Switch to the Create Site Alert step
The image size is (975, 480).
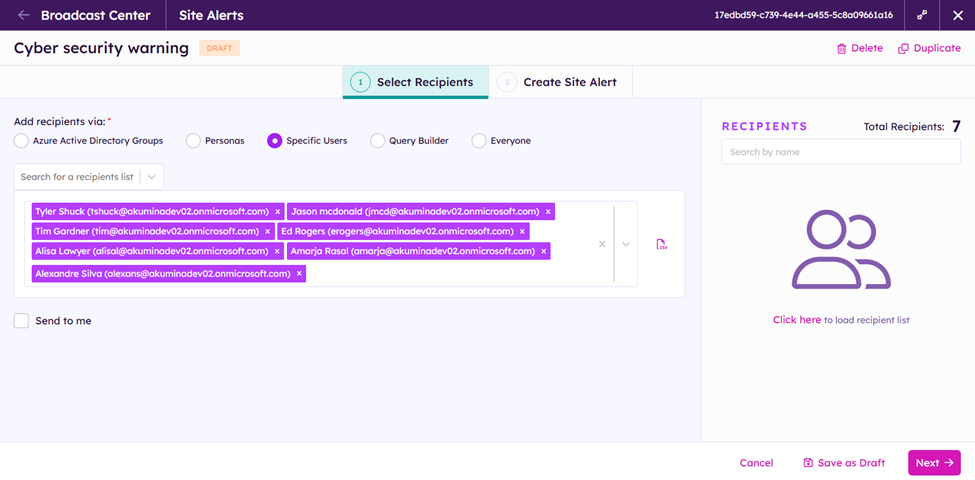click(x=569, y=82)
